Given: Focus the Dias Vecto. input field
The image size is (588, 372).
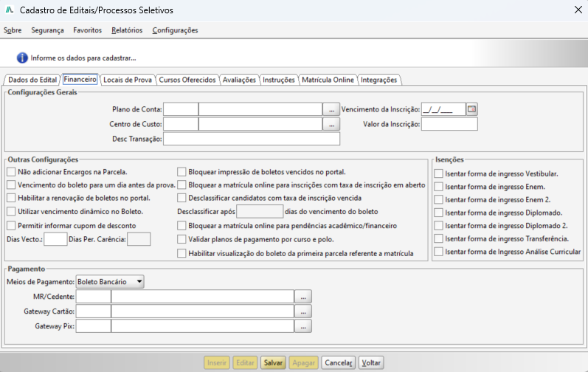Looking at the screenshot, I should pyautogui.click(x=55, y=239).
